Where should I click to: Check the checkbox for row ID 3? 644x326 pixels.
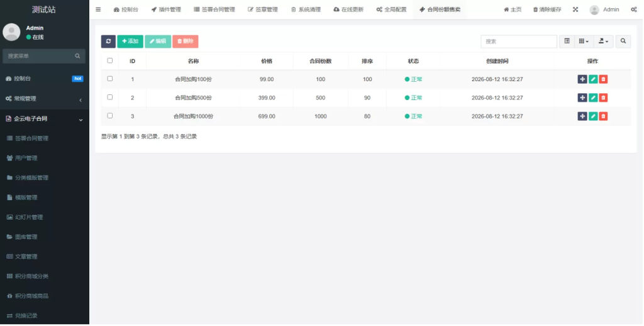[109, 116]
